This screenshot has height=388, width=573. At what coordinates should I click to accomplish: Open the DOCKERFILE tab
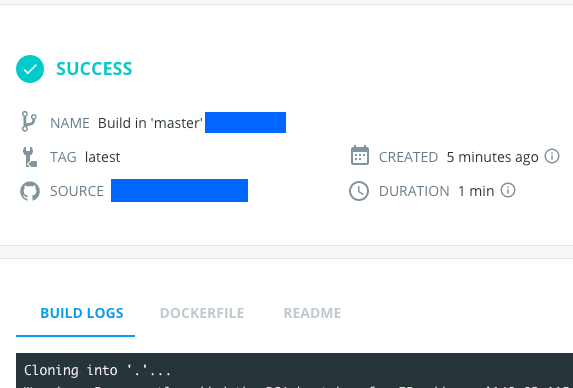[x=202, y=313]
